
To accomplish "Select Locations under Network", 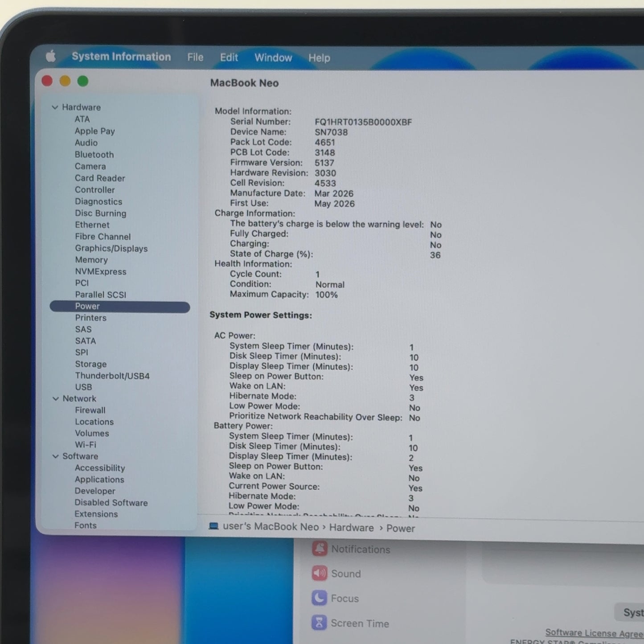I will 94,422.
